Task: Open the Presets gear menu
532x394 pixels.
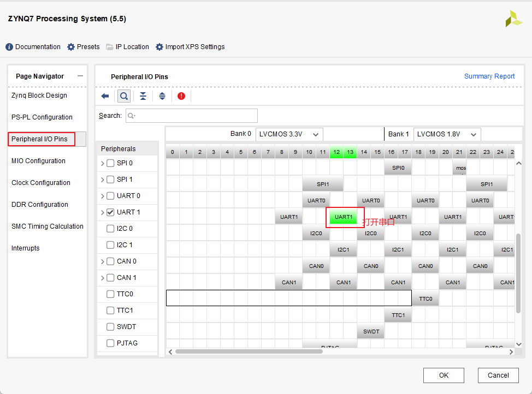Action: 84,47
